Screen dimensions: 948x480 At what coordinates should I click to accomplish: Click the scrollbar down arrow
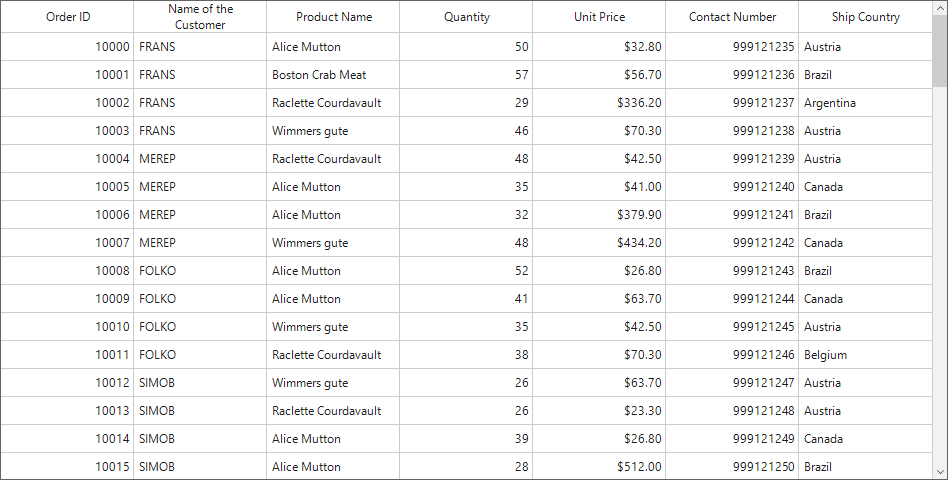[x=940, y=472]
